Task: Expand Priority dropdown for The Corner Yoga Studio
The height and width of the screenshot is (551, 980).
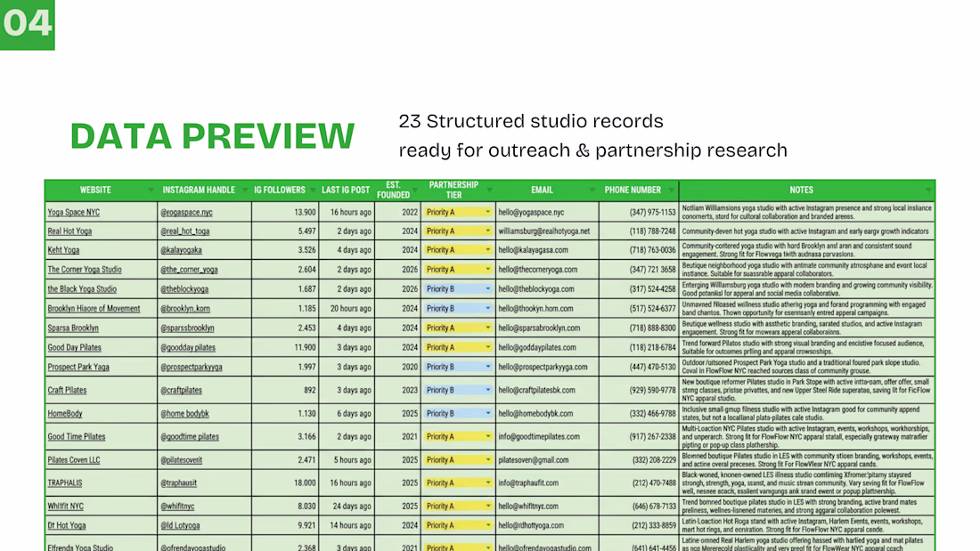Action: tap(488, 269)
